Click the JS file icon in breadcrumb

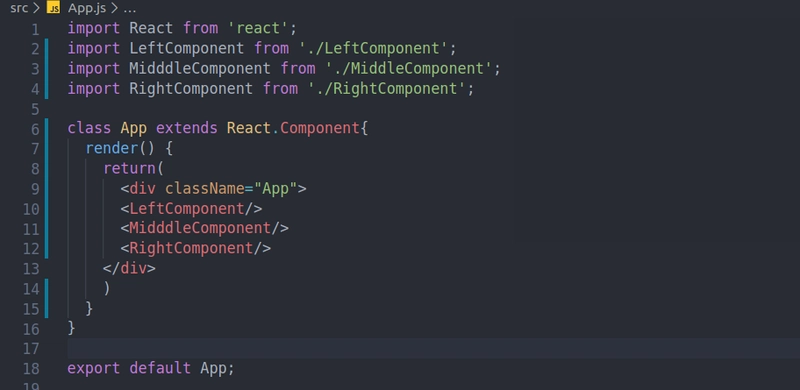point(53,8)
